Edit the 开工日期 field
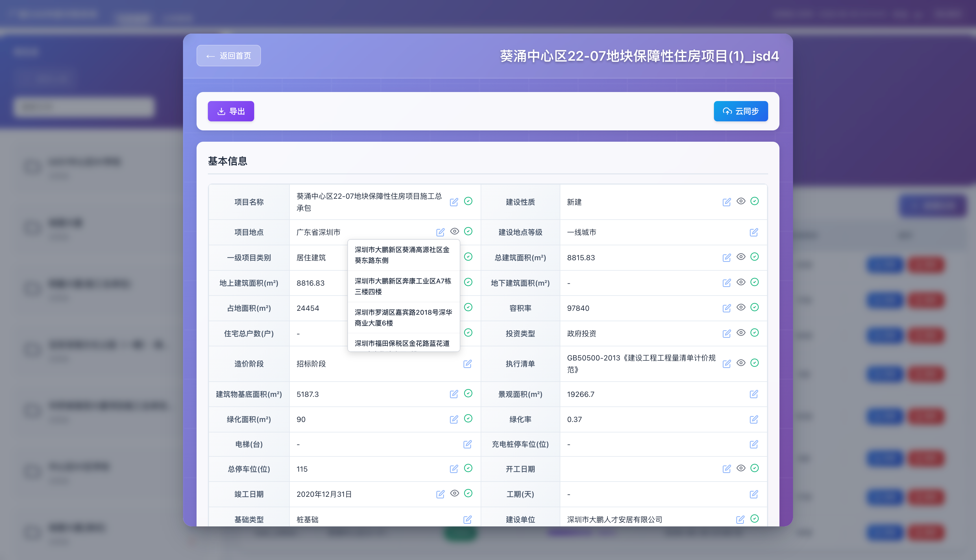 click(727, 469)
